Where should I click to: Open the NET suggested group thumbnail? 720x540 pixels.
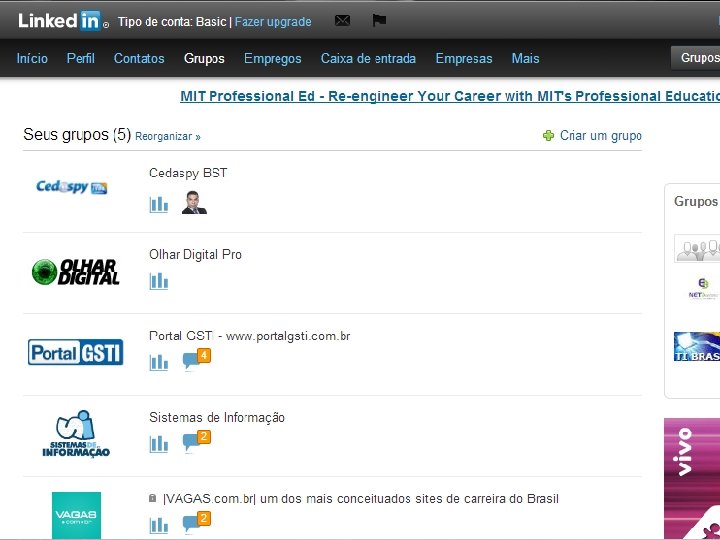pos(703,289)
